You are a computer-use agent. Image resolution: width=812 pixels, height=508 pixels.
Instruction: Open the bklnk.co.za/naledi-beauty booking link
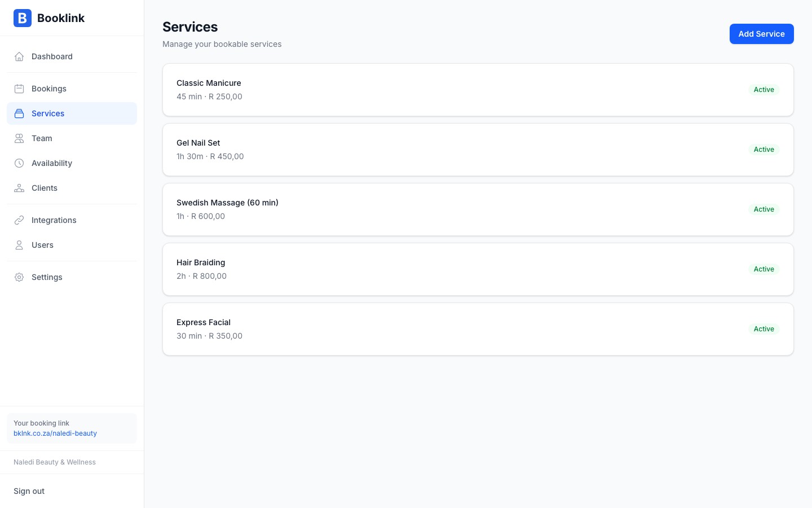pyautogui.click(x=55, y=433)
